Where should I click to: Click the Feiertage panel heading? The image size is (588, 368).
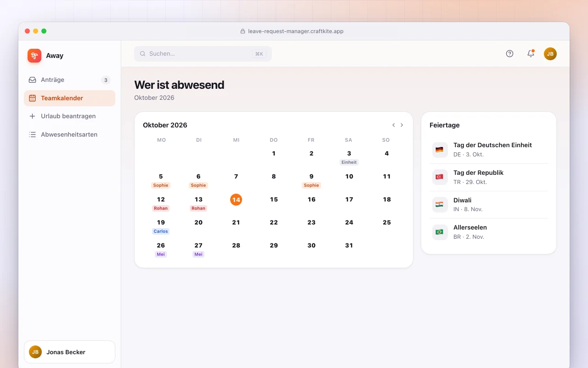[445, 125]
